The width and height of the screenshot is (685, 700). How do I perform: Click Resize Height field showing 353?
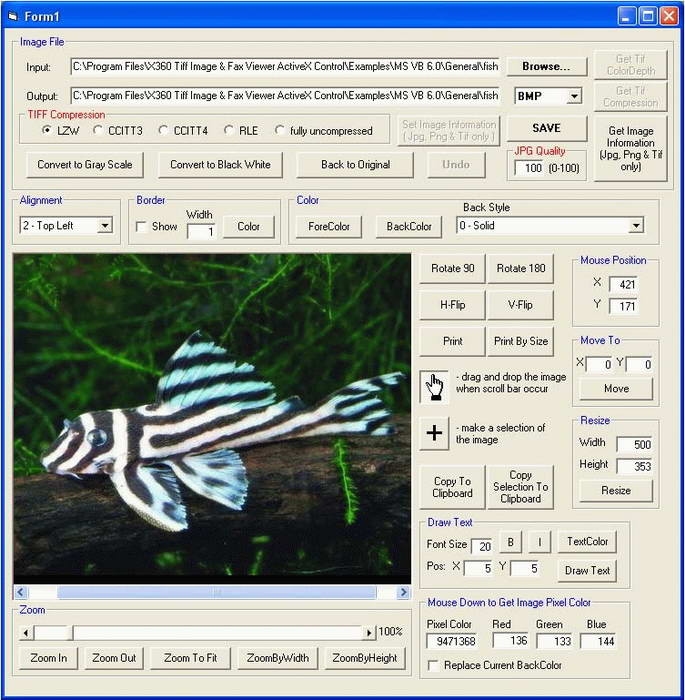[x=635, y=467]
